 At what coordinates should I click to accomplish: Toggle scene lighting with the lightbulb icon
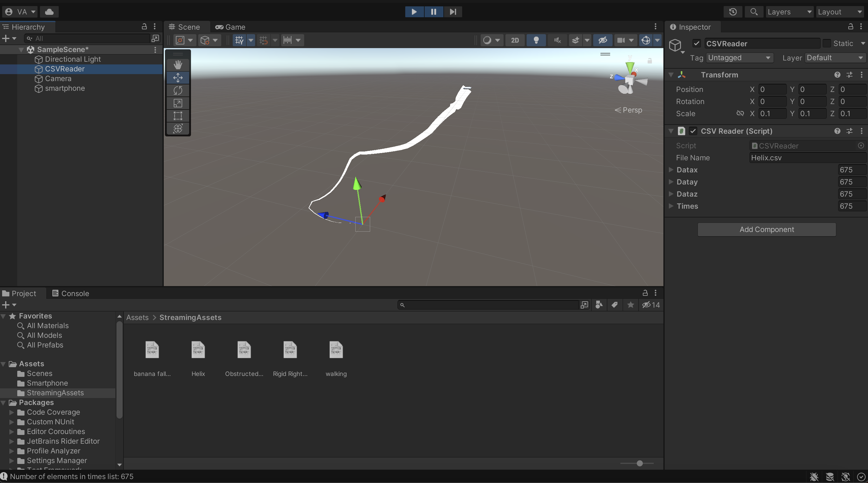[x=536, y=41]
